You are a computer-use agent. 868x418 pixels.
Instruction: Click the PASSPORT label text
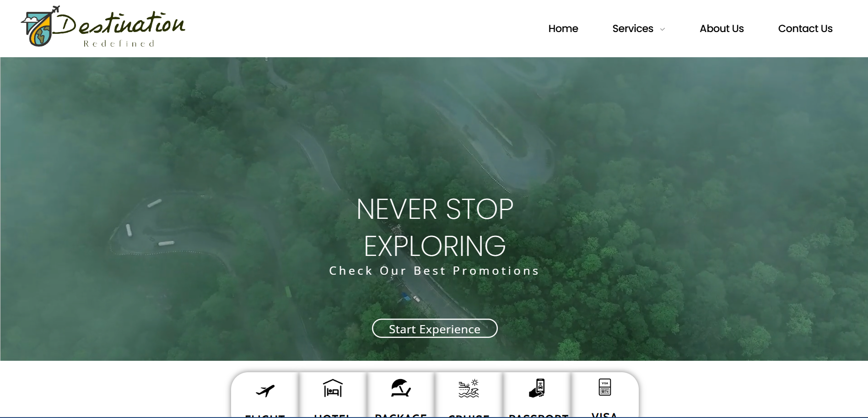tap(538, 415)
